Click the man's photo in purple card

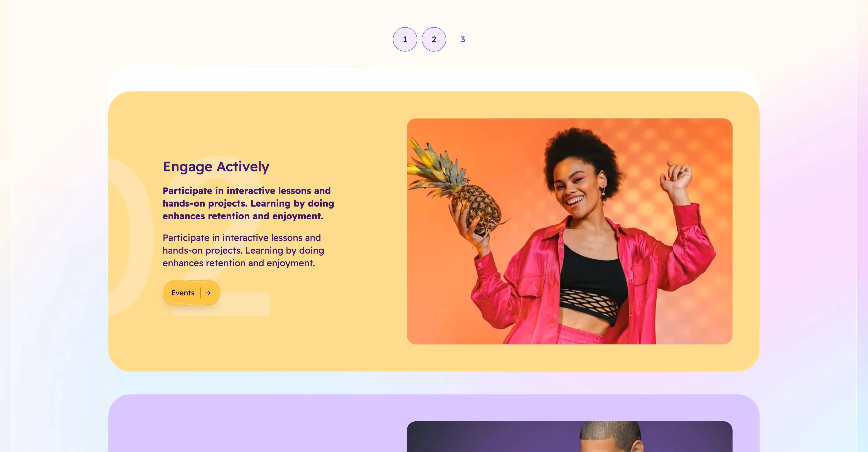click(569, 436)
